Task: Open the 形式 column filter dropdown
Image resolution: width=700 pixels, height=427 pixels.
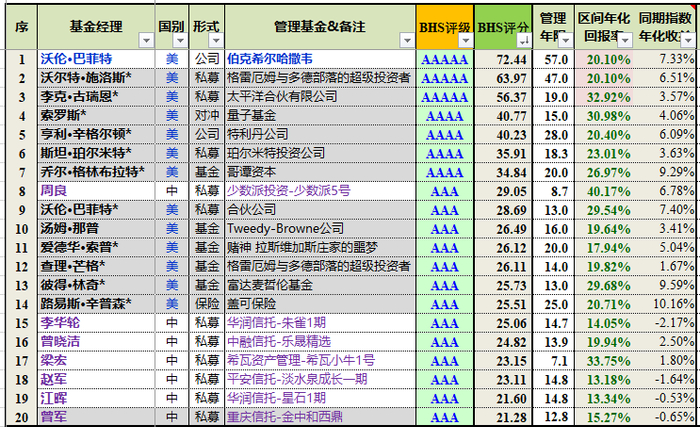Action: (x=216, y=41)
